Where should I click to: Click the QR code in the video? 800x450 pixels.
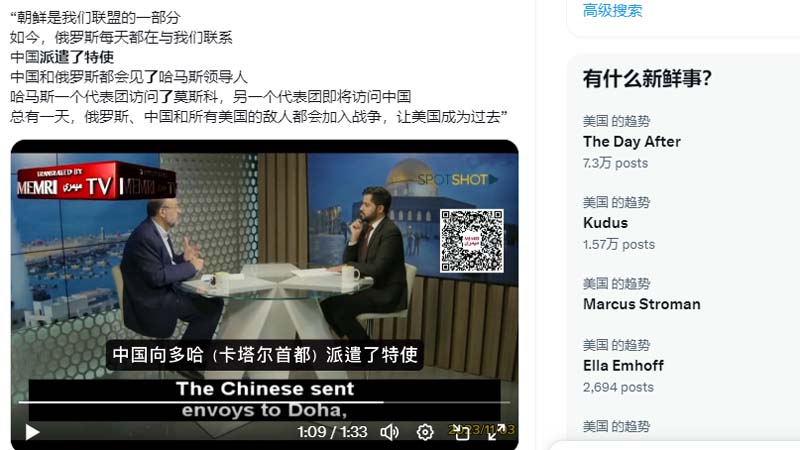coord(472,241)
